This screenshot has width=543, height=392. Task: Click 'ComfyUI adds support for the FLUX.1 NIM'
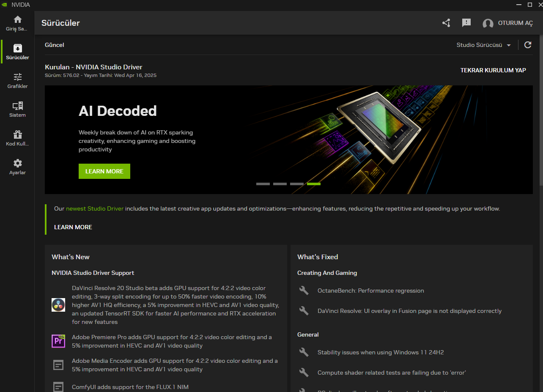pyautogui.click(x=130, y=387)
